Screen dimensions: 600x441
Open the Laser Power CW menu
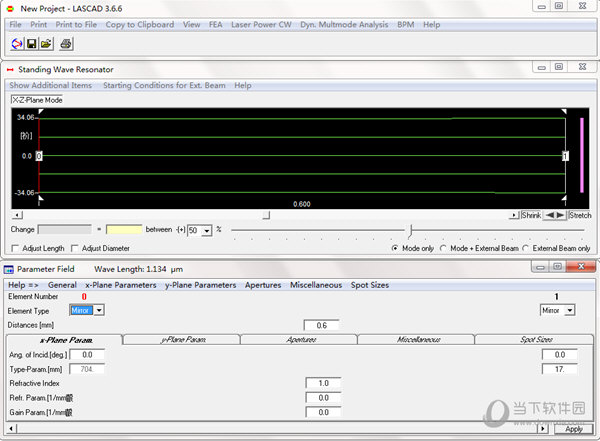point(261,24)
